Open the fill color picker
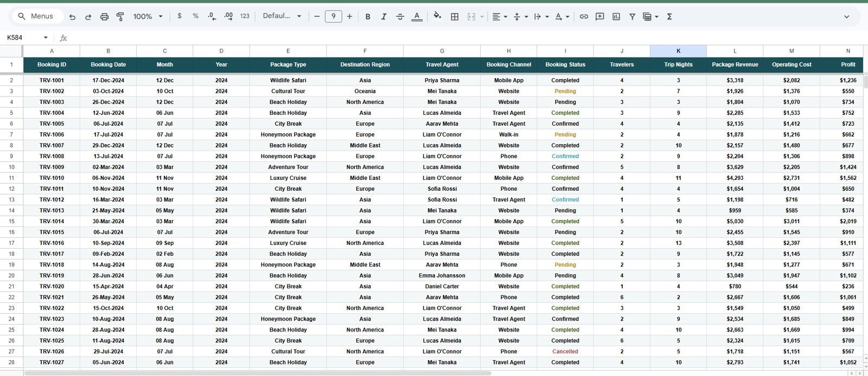Screen dimensions: 868x376 tap(437, 16)
